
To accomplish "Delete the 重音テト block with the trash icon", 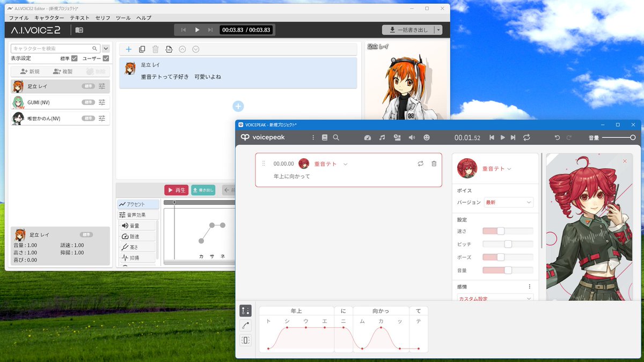I will click(x=434, y=164).
